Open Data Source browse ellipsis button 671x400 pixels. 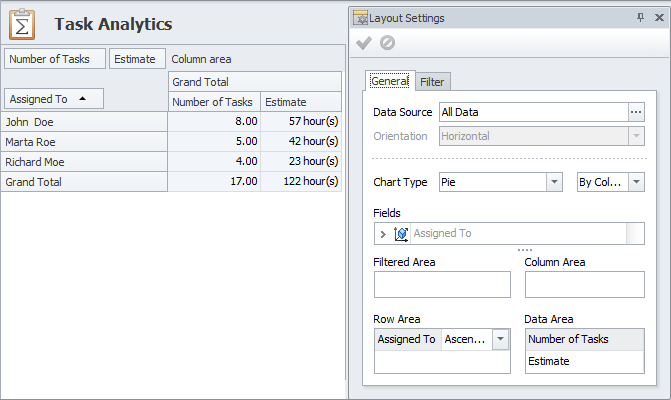(x=636, y=113)
